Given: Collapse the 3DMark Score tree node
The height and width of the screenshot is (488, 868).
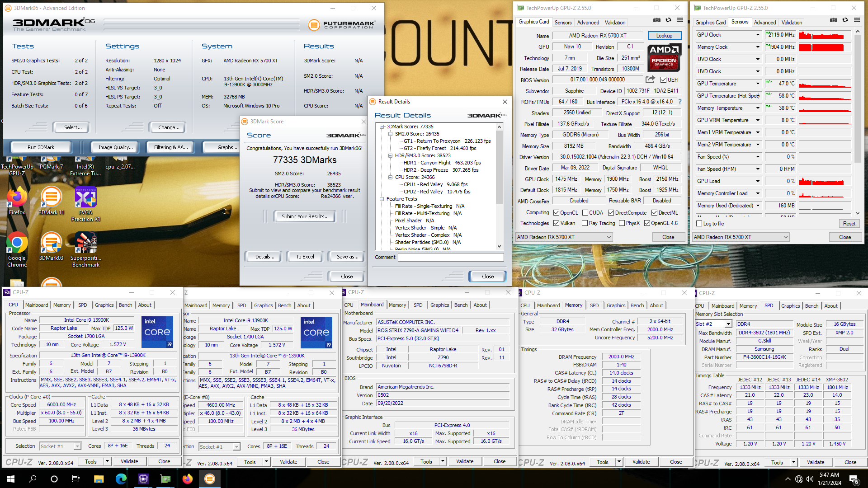Looking at the screenshot, I should [x=382, y=127].
